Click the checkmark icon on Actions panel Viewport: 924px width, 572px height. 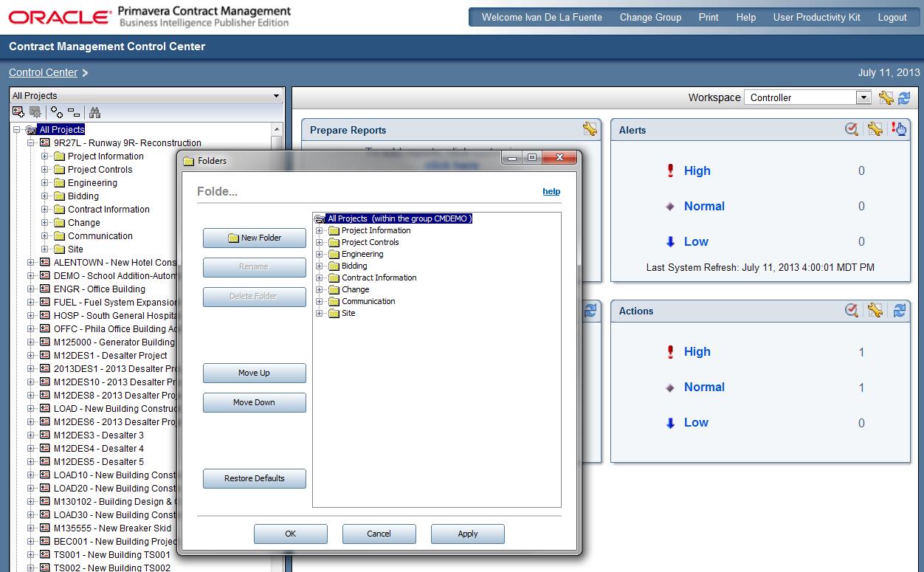[852, 311]
